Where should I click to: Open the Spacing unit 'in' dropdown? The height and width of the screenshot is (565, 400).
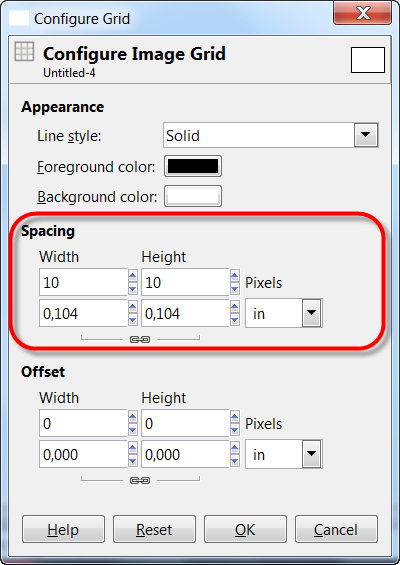pos(284,313)
